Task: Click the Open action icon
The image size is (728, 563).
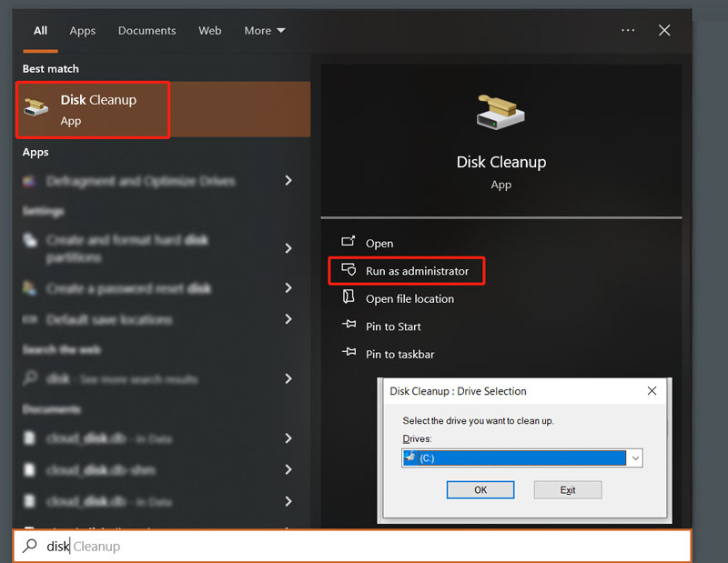Action: point(349,241)
